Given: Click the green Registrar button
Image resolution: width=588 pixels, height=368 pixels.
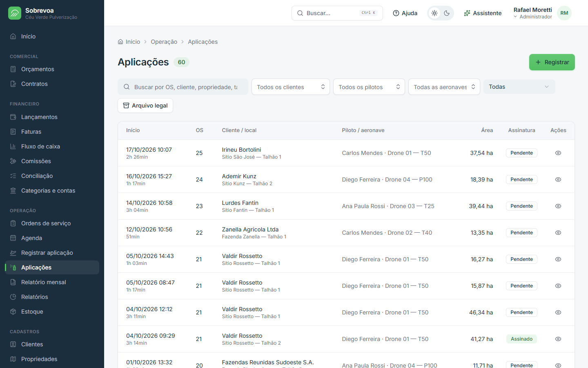Looking at the screenshot, I should 552,62.
